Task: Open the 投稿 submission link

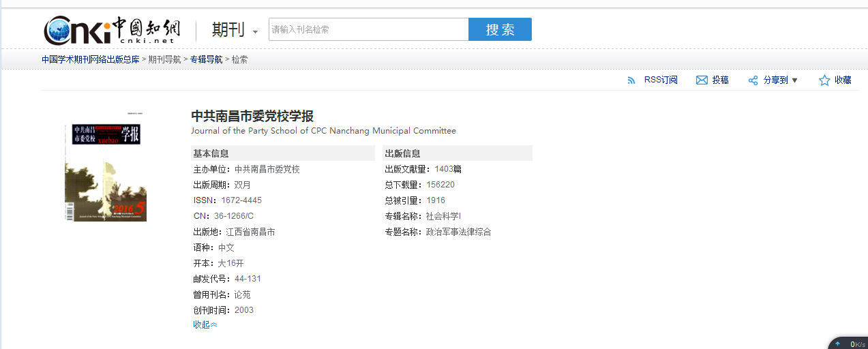Action: point(720,80)
